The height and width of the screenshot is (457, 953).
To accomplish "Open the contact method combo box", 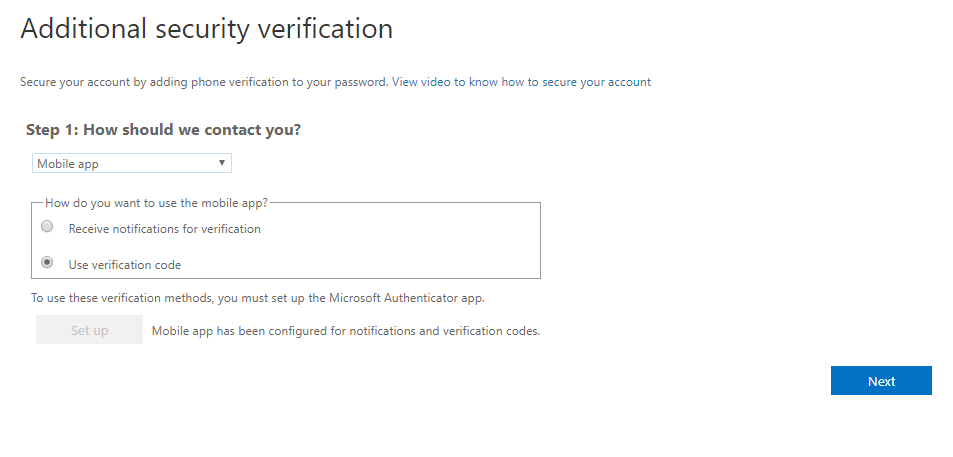I will click(132, 163).
